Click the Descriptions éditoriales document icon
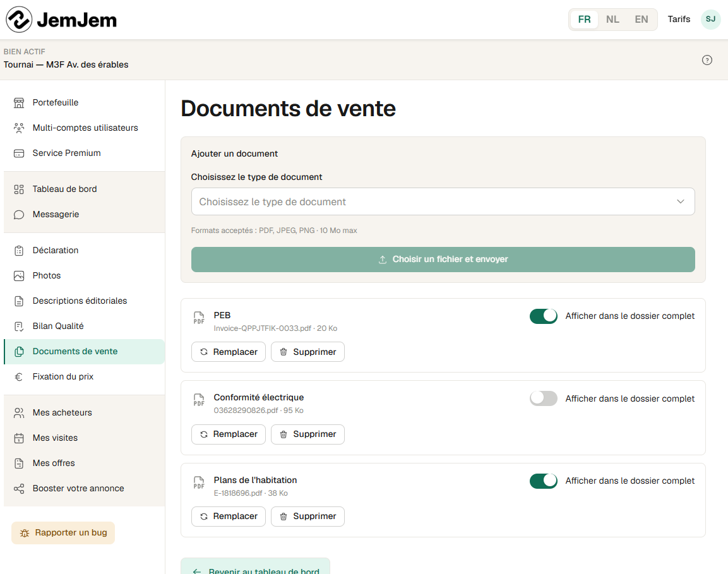Image resolution: width=728 pixels, height=574 pixels. click(x=19, y=301)
